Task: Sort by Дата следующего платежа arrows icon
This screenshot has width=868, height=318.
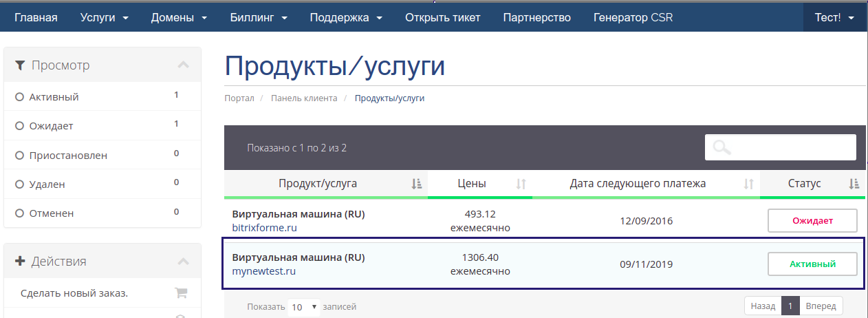Action: [749, 184]
